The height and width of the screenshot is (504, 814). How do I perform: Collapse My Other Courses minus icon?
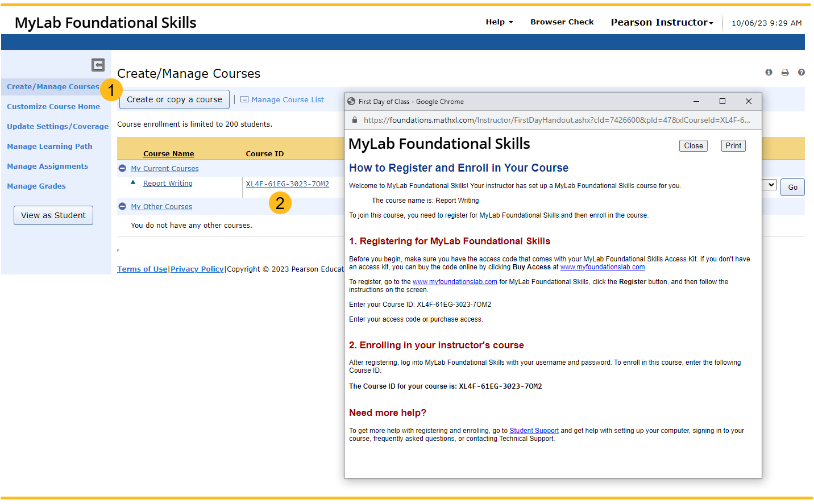122,206
